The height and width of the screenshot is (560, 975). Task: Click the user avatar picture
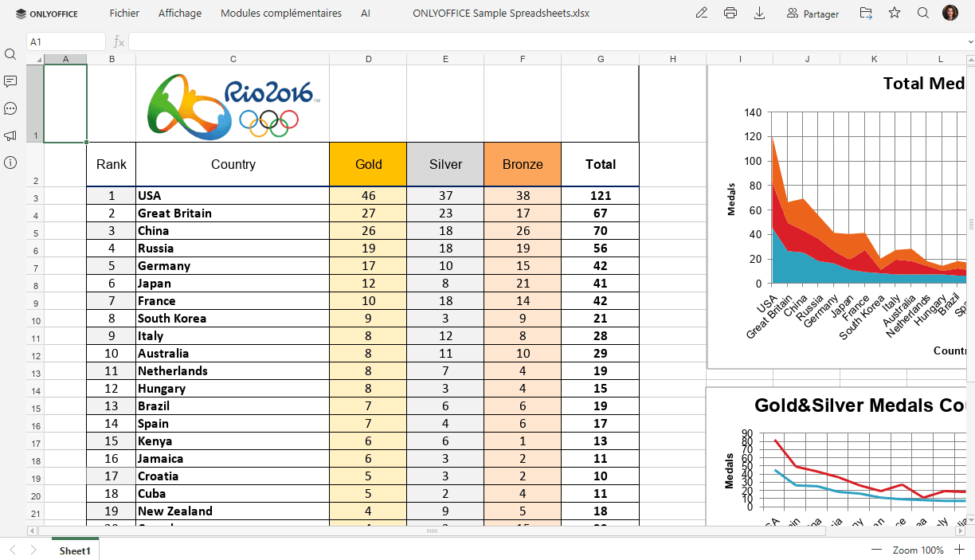pyautogui.click(x=950, y=13)
